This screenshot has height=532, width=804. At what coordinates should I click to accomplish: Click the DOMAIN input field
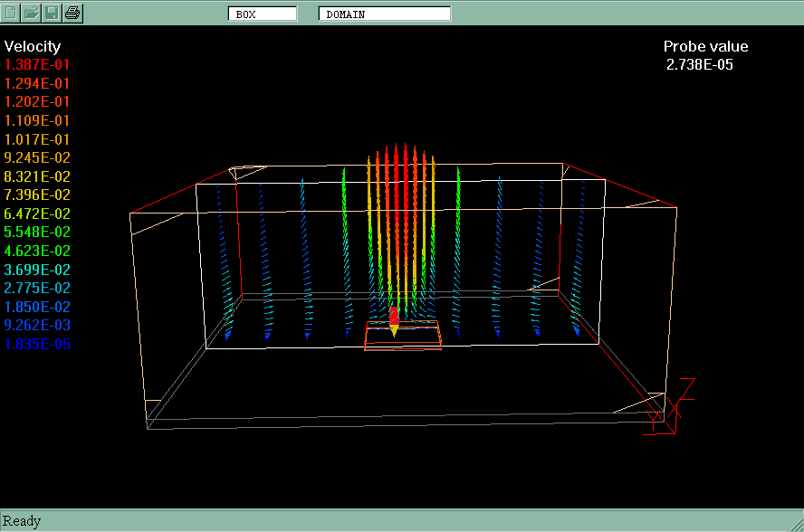(x=384, y=14)
